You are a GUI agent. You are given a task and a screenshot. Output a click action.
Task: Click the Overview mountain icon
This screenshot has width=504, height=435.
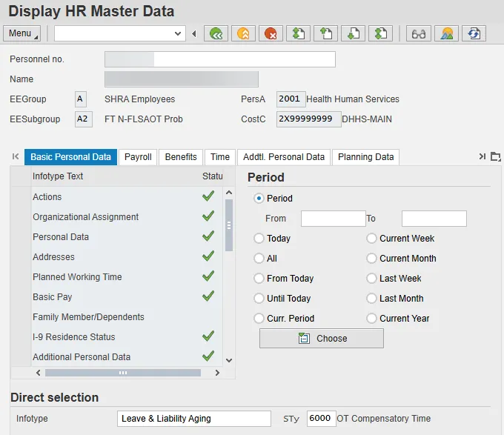click(446, 33)
